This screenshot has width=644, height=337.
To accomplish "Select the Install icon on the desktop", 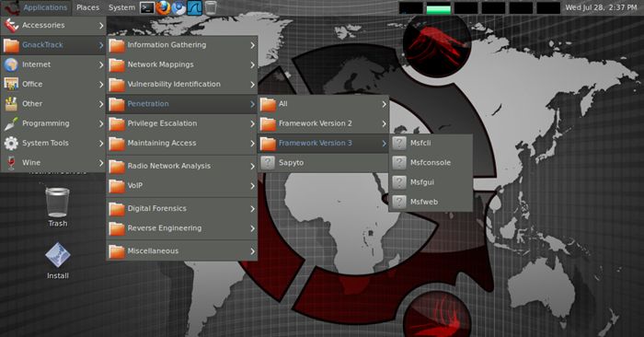I will (57, 255).
